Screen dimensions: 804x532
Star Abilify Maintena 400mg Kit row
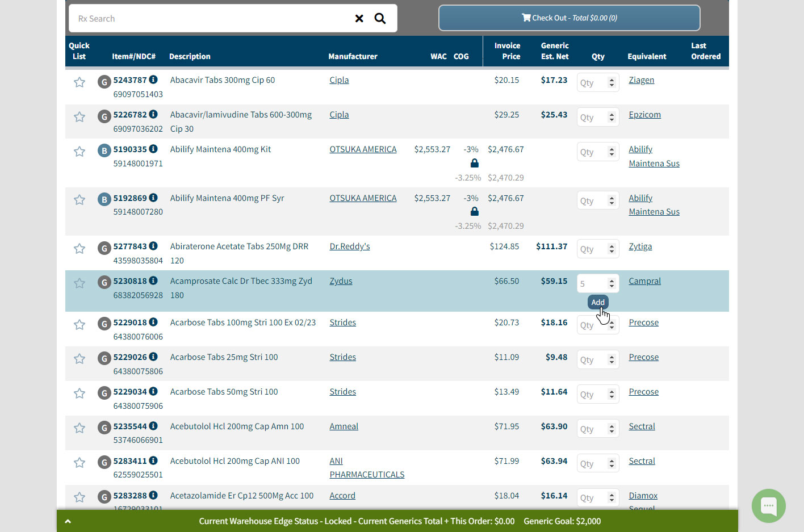[79, 152]
